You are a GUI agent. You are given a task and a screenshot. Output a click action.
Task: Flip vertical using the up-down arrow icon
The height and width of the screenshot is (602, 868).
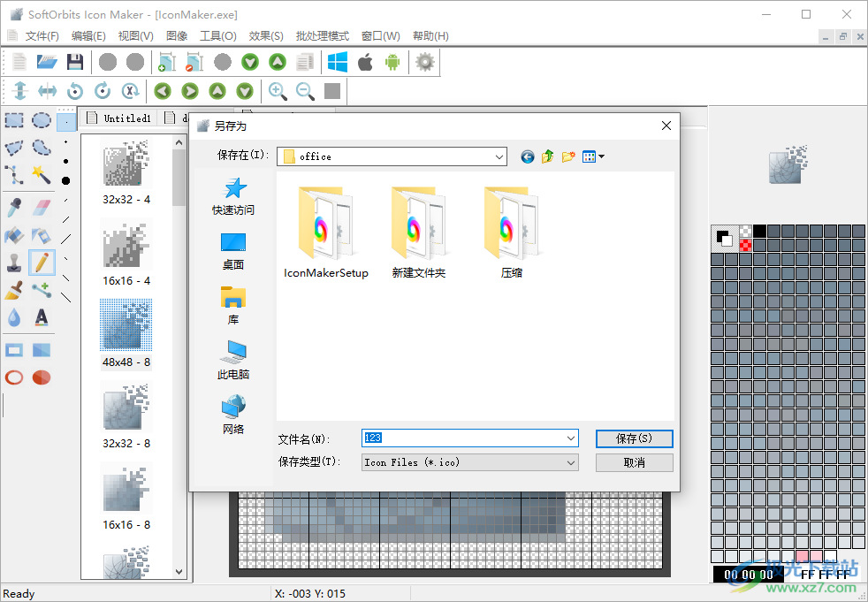coord(20,91)
